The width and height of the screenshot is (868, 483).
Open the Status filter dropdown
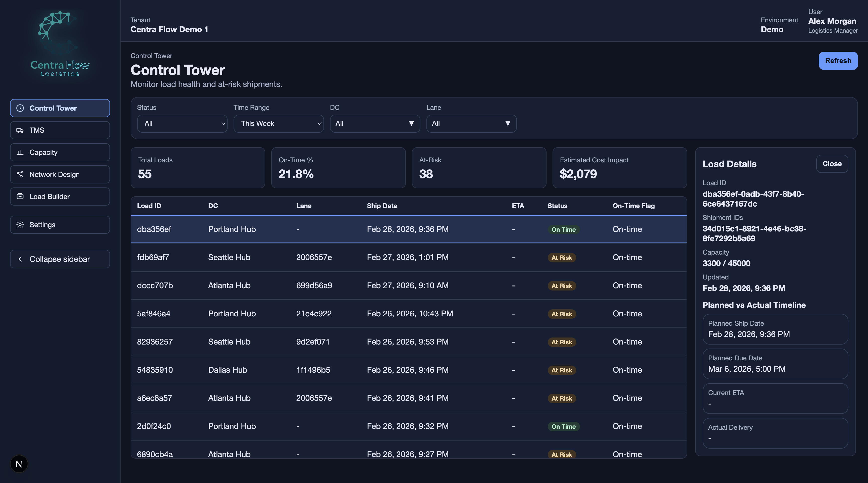tap(182, 124)
